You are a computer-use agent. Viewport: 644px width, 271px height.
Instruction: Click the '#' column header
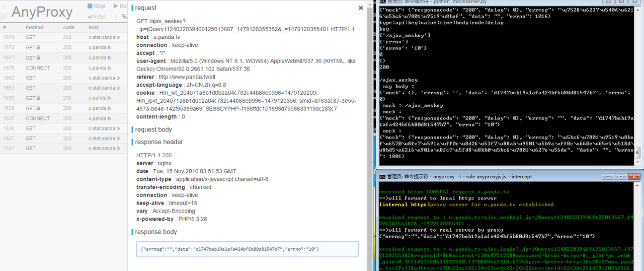(5, 27)
